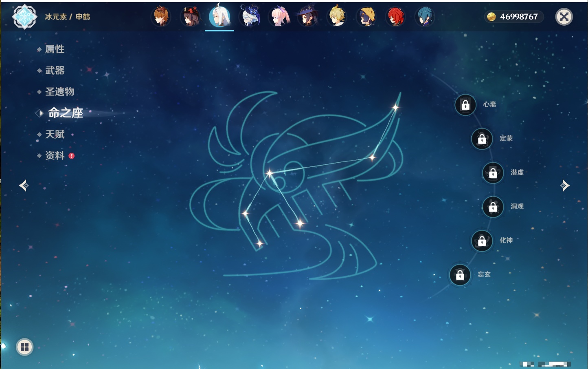This screenshot has width=588, height=369.
Task: Click the Mora amount 46998767
Action: pos(519,17)
